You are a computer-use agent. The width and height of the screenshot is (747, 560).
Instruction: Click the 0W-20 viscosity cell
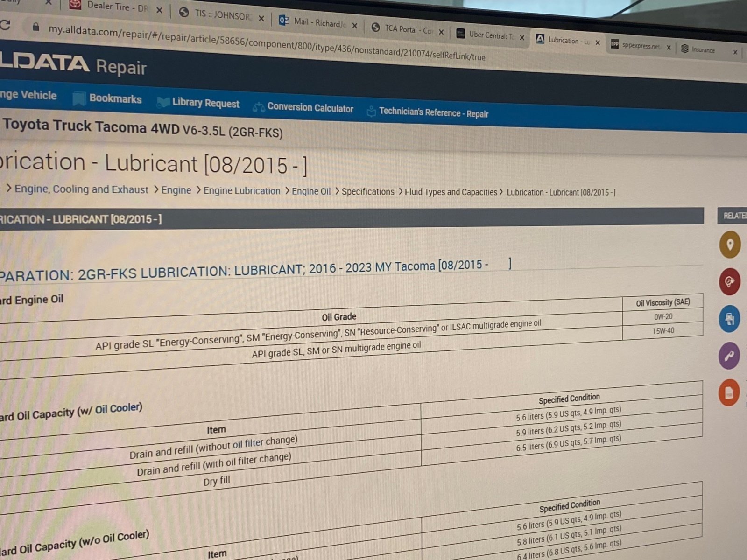[663, 317]
